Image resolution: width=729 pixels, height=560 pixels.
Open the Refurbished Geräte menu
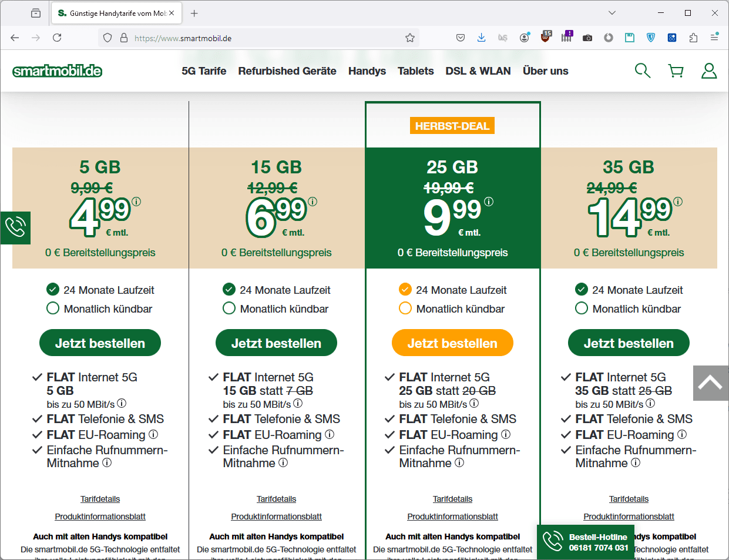tap(287, 71)
